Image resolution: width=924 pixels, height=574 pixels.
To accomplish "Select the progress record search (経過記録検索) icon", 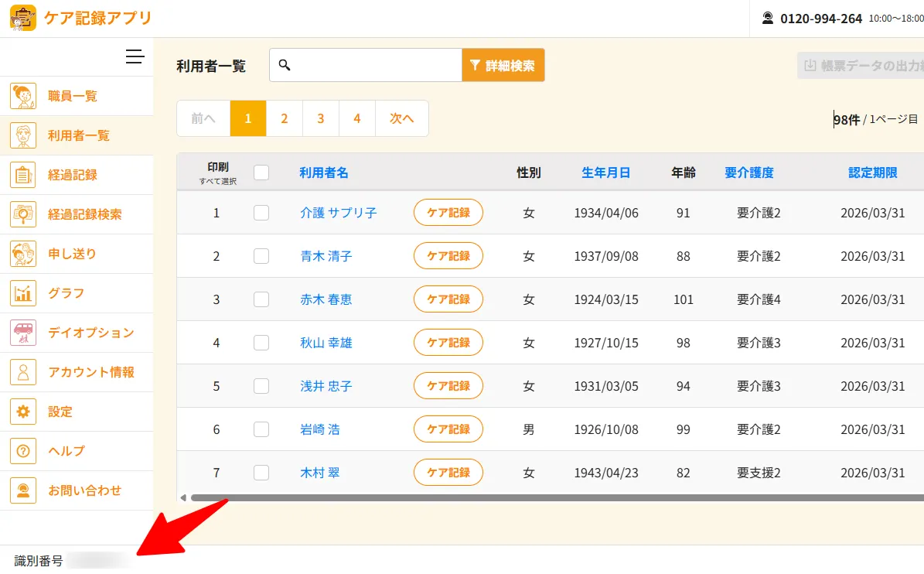I will coord(23,214).
